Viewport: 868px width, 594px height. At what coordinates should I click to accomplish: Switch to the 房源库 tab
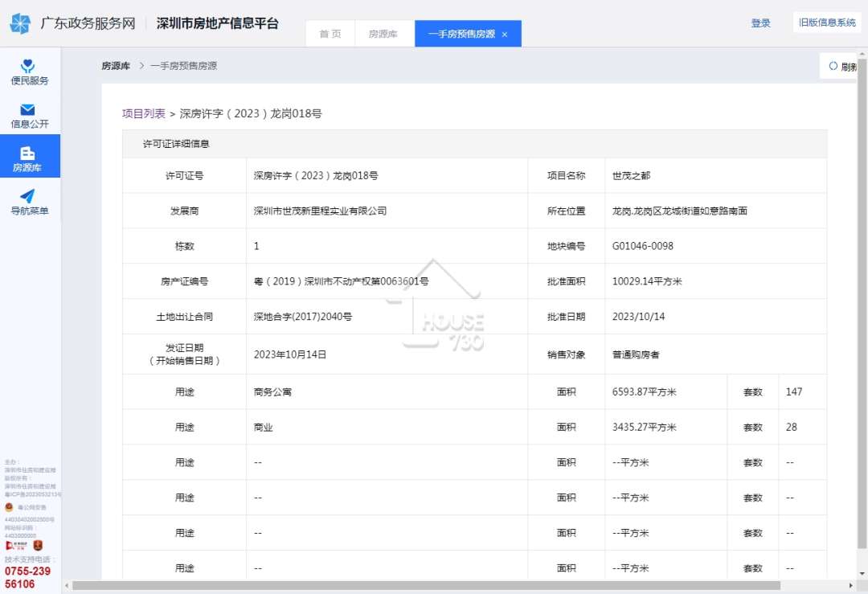coord(383,34)
